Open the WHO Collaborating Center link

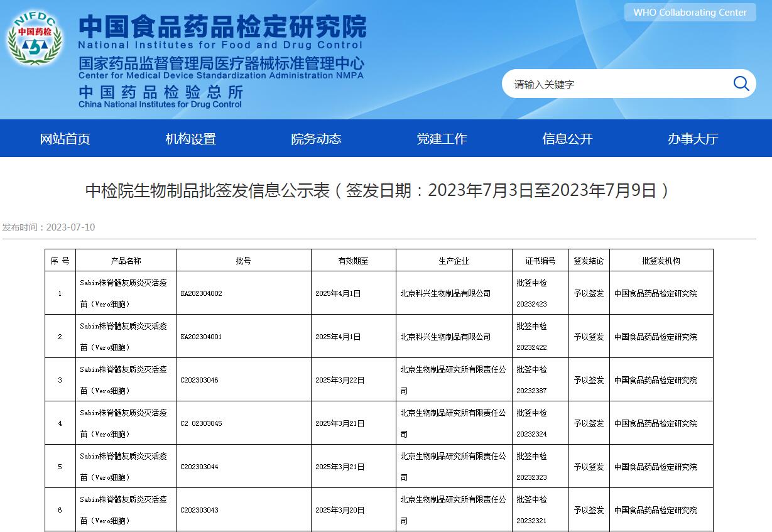coord(690,13)
